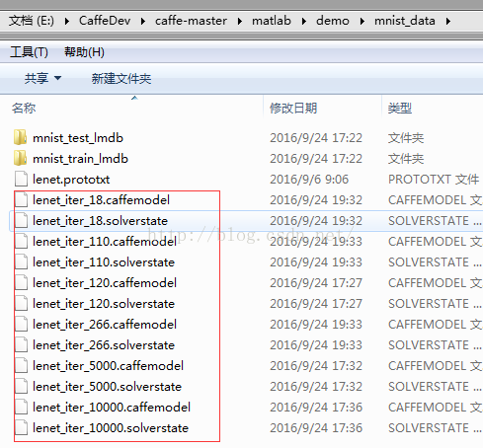Click the mnist_test_lmdb folder icon

coord(21,137)
